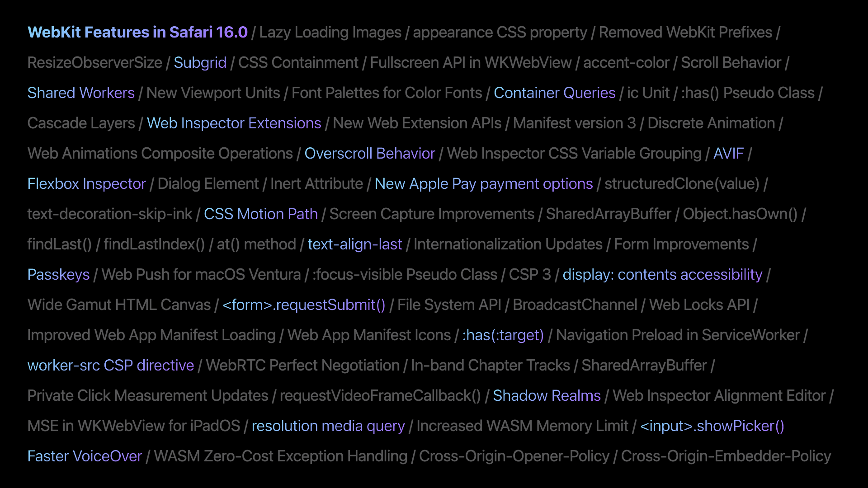Screen dimensions: 868x488
Task: Open the Shadow Realms link
Action: click(546, 396)
